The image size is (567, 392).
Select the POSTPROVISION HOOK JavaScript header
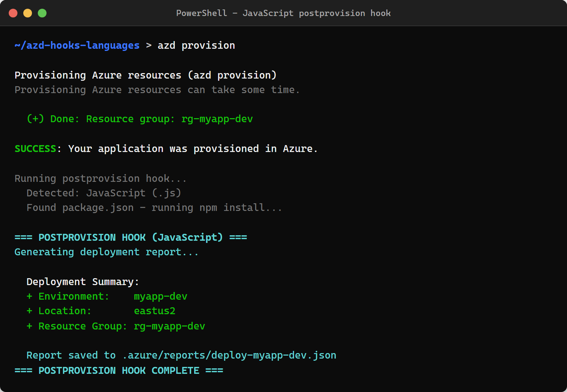[x=131, y=237]
